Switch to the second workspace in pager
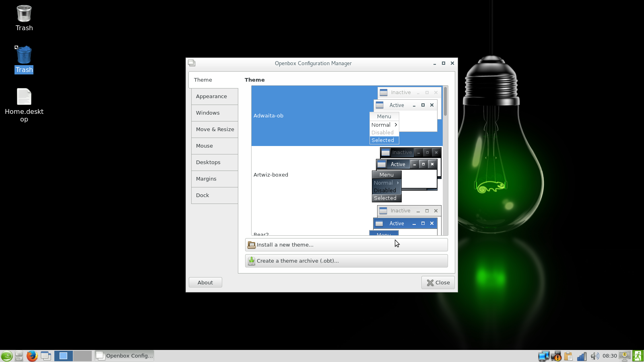 coord(82,356)
